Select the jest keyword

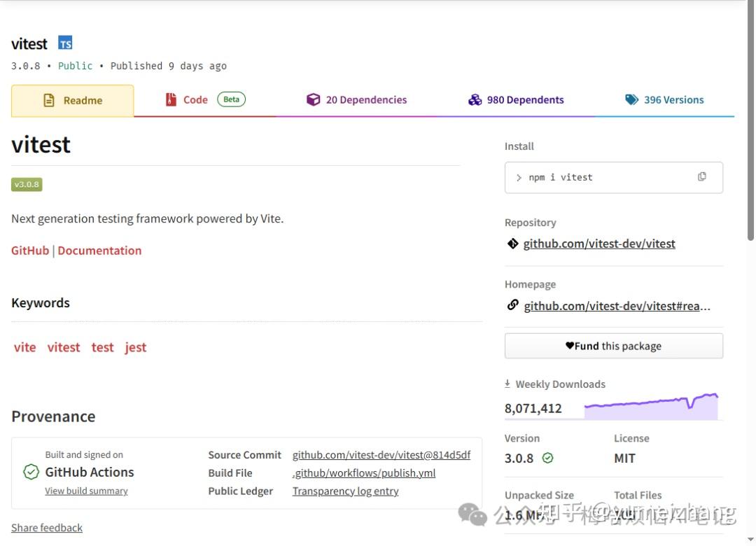tap(136, 347)
